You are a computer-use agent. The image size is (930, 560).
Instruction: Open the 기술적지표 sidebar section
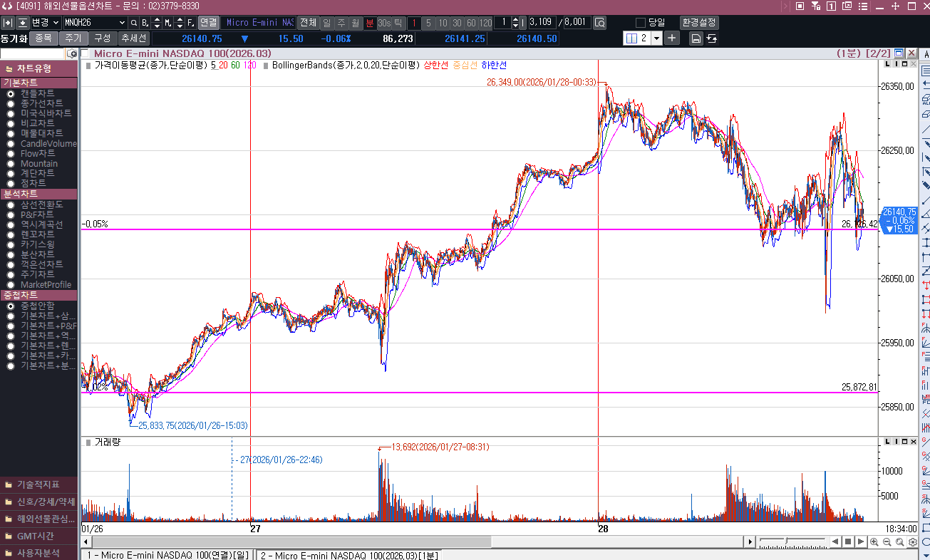point(38,484)
